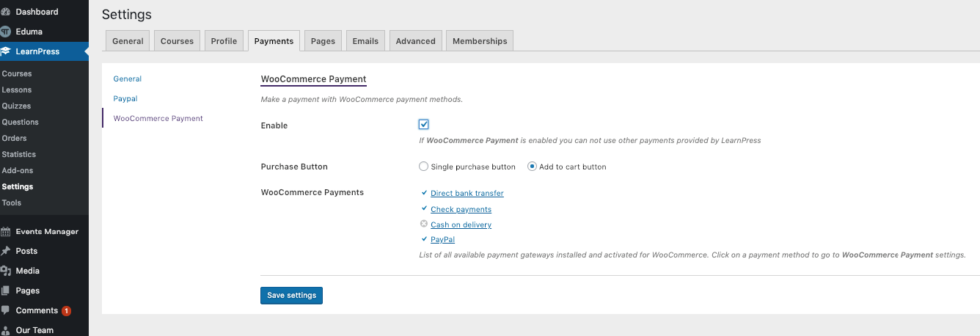This screenshot has width=980, height=336.
Task: Click the red comments count badge
Action: 67,310
